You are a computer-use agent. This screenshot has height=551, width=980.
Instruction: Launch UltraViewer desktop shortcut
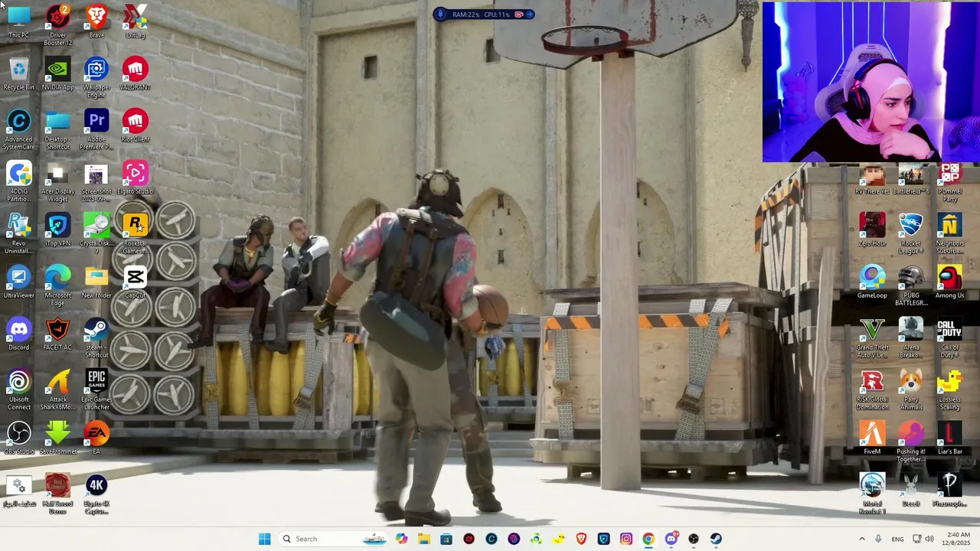[x=18, y=282]
